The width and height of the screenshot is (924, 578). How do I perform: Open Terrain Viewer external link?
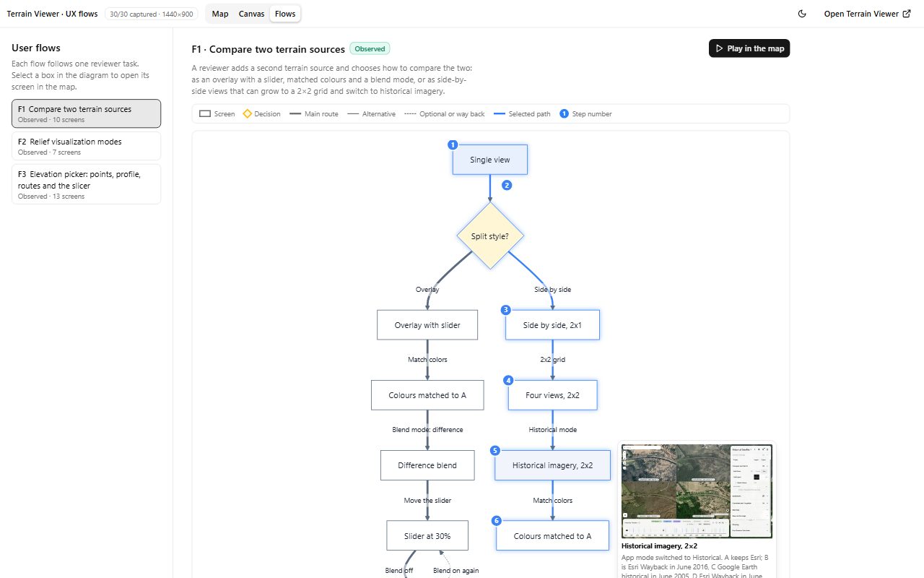[867, 14]
